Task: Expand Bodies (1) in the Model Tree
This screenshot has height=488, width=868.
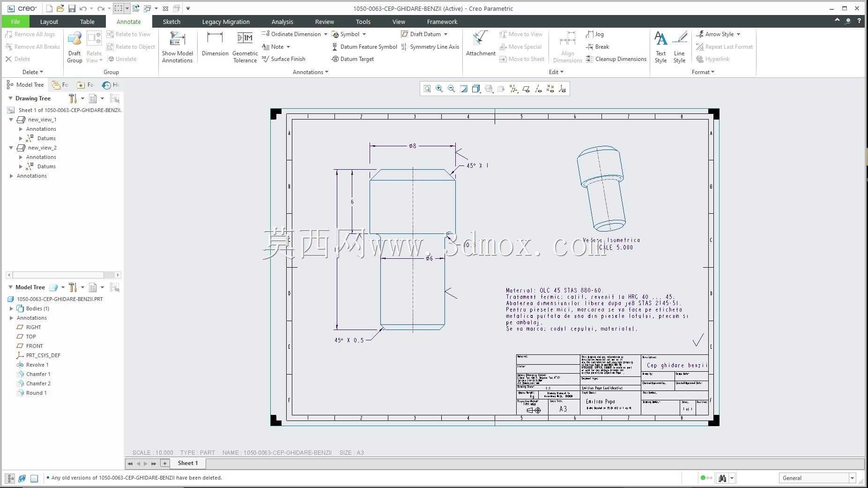Action: (x=11, y=308)
